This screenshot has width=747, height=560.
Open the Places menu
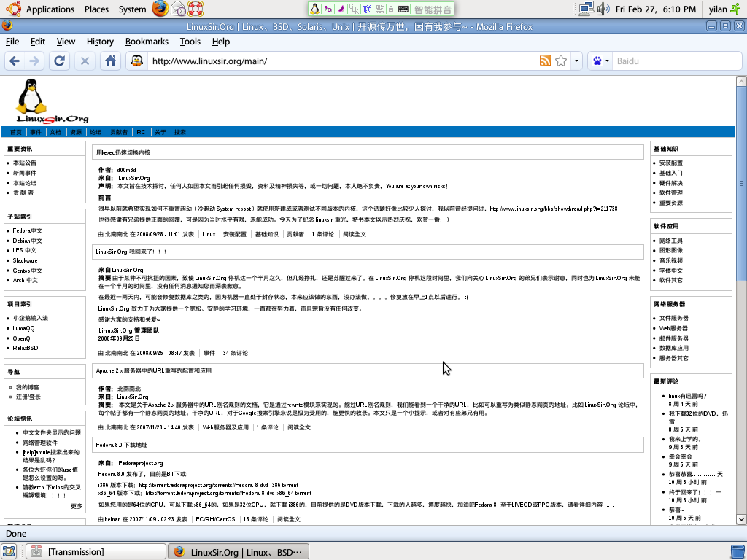(96, 9)
